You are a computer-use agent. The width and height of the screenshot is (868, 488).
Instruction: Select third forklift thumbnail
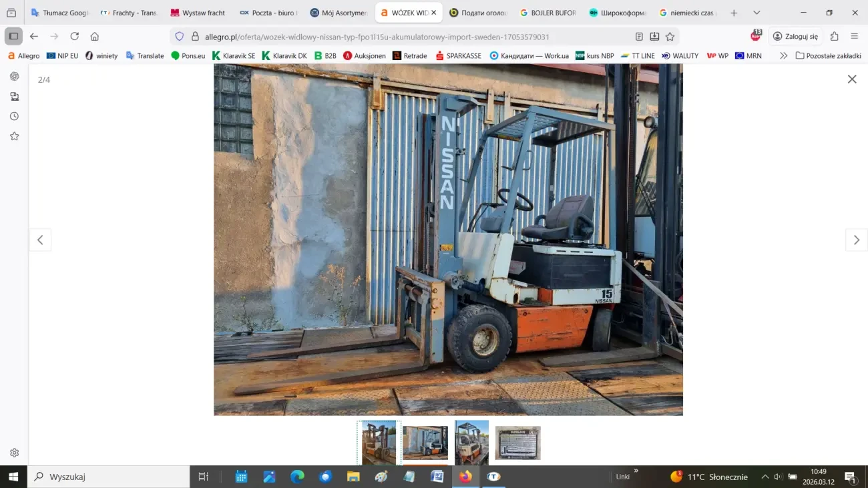471,443
